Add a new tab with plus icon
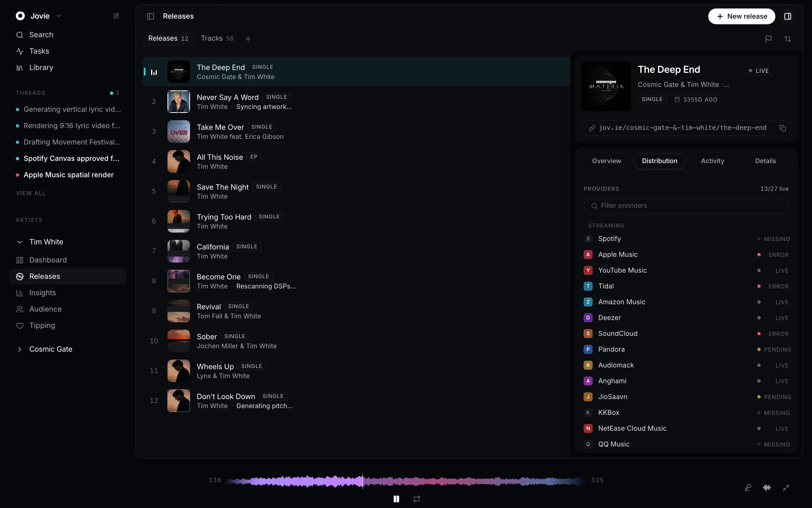The height and width of the screenshot is (508, 812). point(248,39)
